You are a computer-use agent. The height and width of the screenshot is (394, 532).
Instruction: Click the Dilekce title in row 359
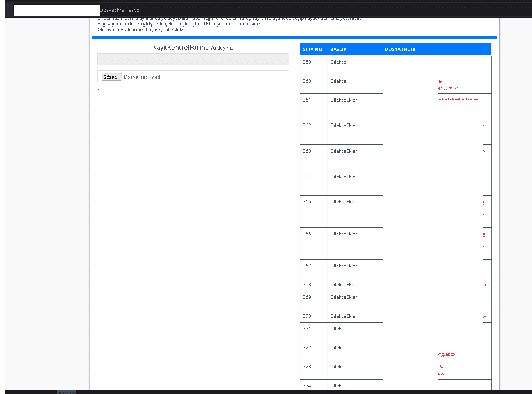338,62
